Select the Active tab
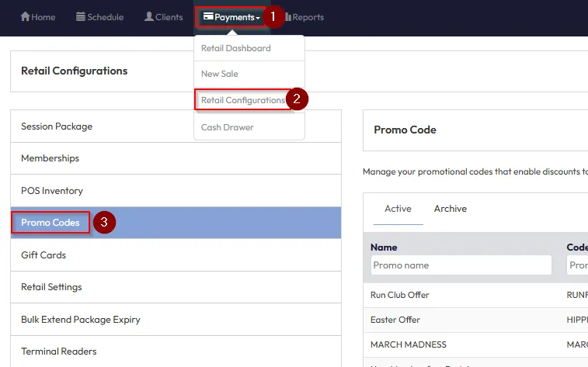This screenshot has width=588, height=367. [398, 209]
